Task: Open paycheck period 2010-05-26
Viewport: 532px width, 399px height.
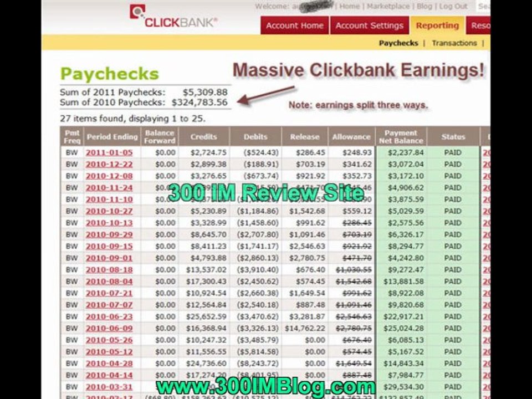Action: tap(109, 340)
